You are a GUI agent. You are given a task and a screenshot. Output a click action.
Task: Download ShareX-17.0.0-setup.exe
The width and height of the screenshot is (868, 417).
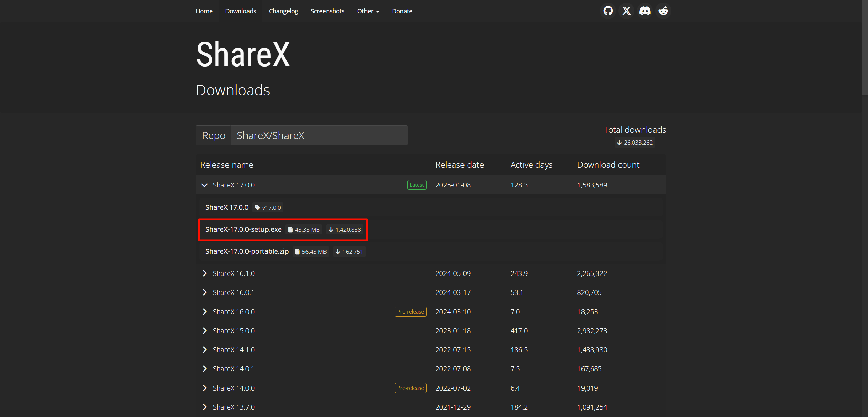tap(243, 229)
